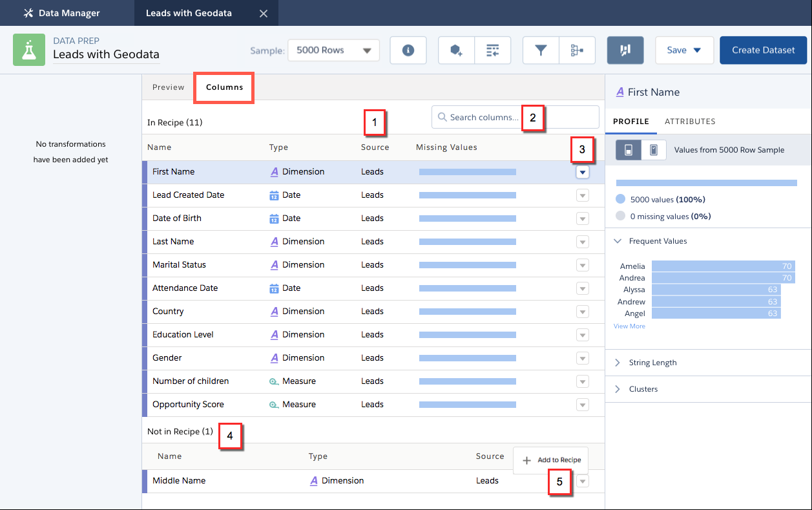Open the Country row dropdown arrow
Viewport: 812px width, 510px height.
(583, 312)
